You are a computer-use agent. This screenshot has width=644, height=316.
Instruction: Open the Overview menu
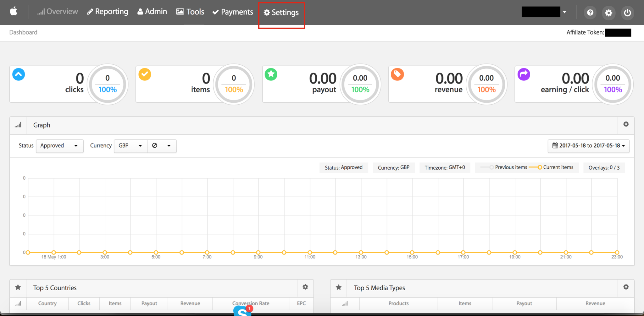58,12
